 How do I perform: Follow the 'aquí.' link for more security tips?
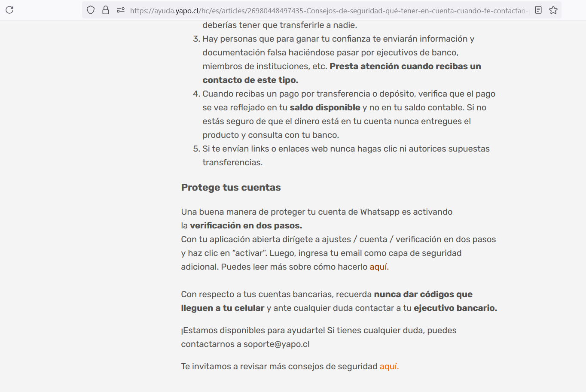pyautogui.click(x=389, y=366)
